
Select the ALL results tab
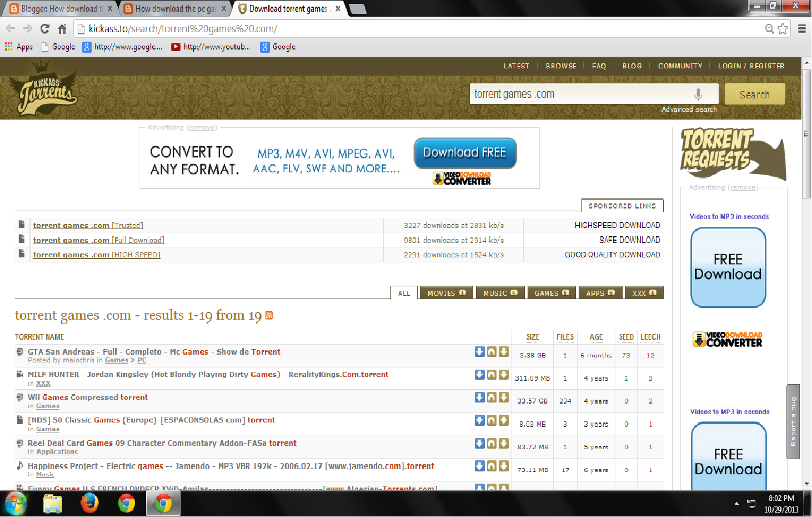(404, 294)
